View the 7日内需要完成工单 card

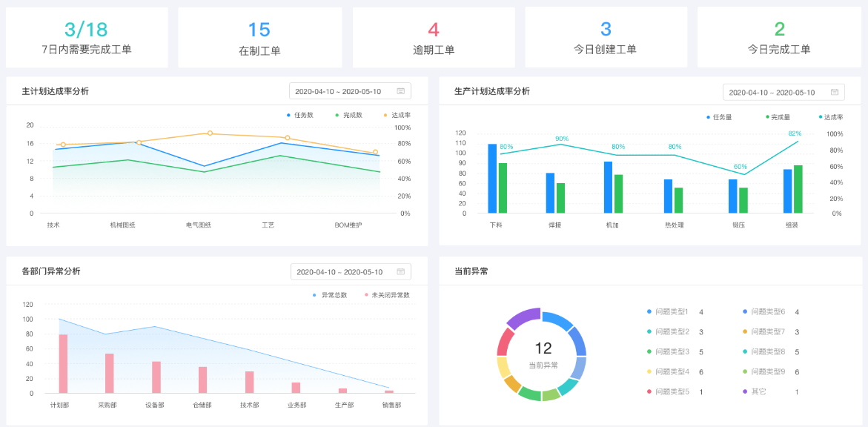pyautogui.click(x=87, y=38)
